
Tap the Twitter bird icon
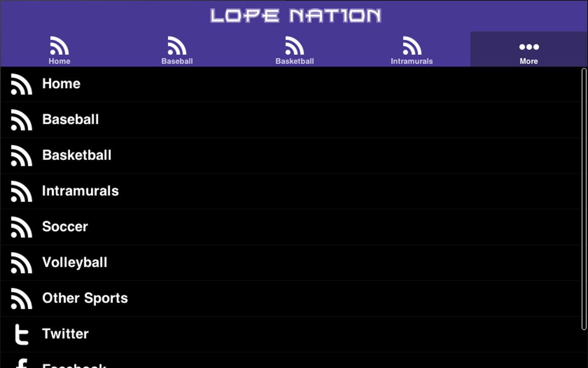tap(21, 334)
